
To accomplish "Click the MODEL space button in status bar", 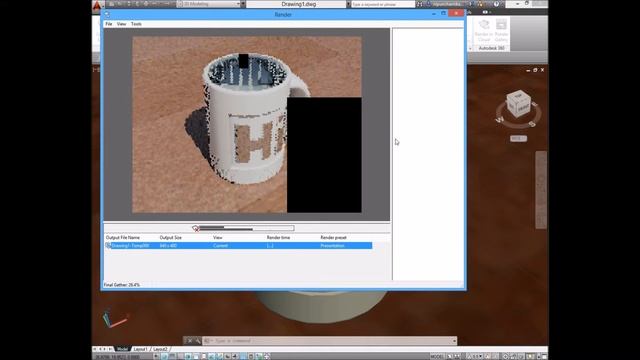I will coord(437,356).
